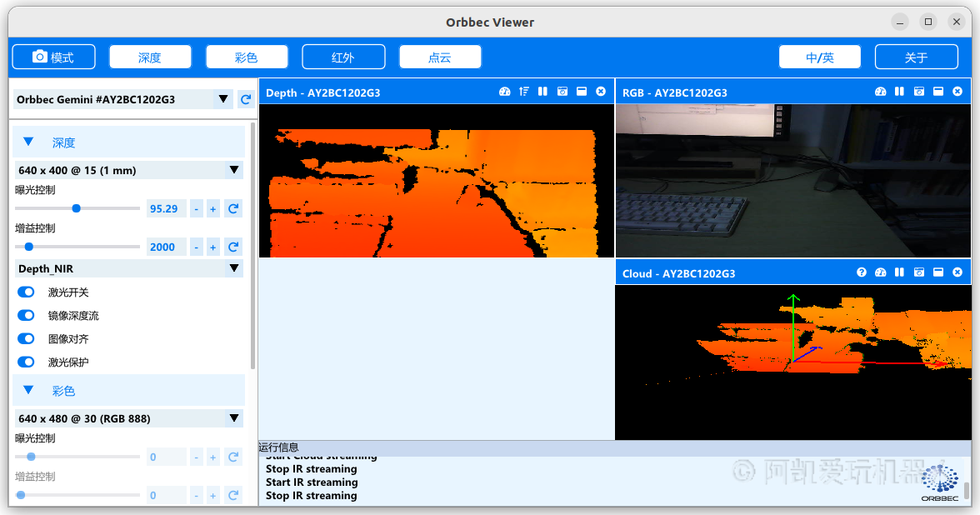Refresh the device list

(x=247, y=99)
